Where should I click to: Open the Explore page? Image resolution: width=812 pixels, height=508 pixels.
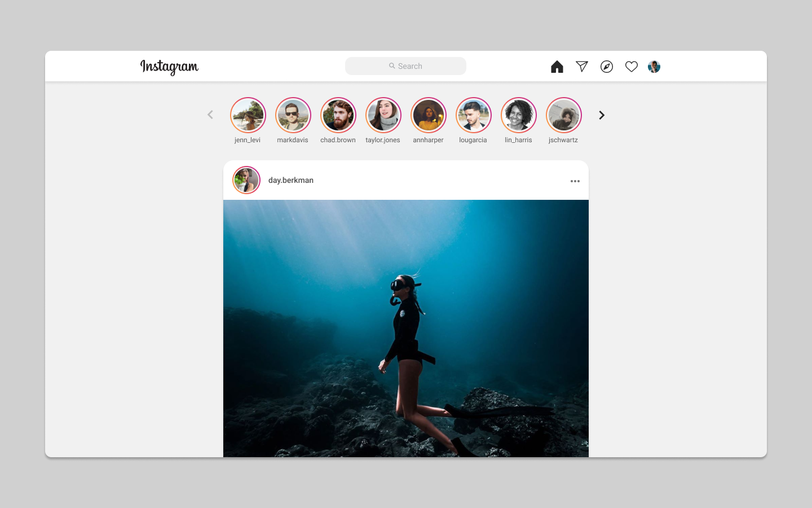click(606, 66)
